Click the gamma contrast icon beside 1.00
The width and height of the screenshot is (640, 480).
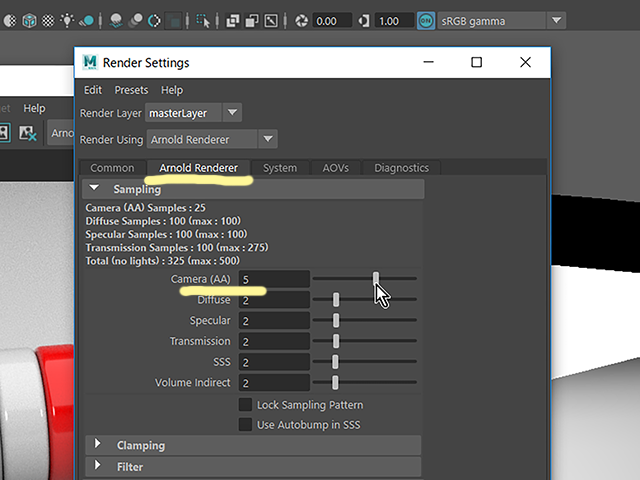pyautogui.click(x=364, y=20)
